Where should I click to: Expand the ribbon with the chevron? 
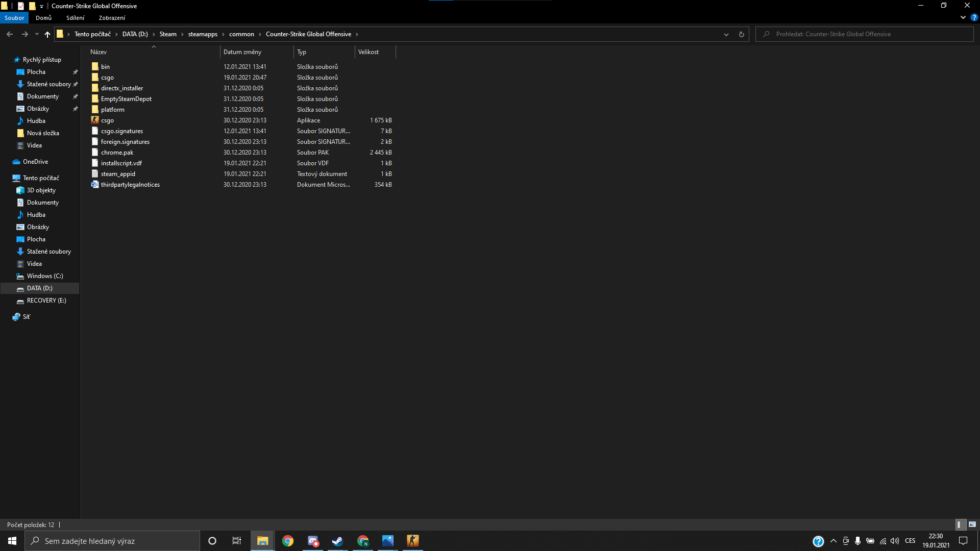963,17
